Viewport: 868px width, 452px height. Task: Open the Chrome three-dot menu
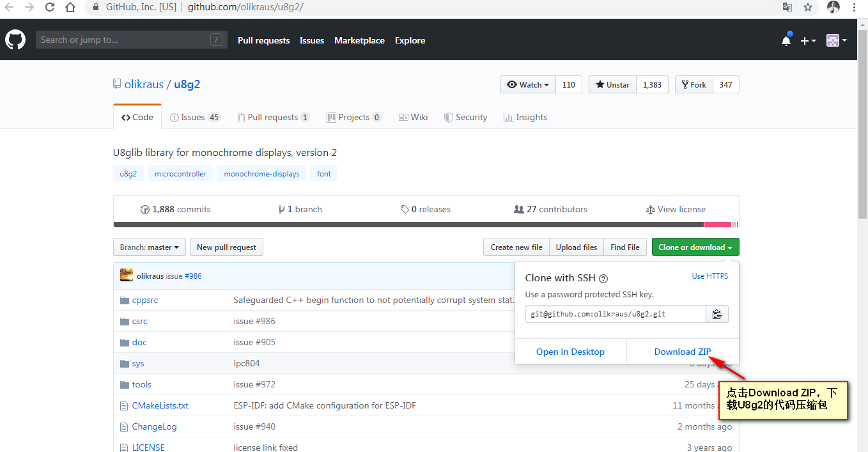click(855, 8)
